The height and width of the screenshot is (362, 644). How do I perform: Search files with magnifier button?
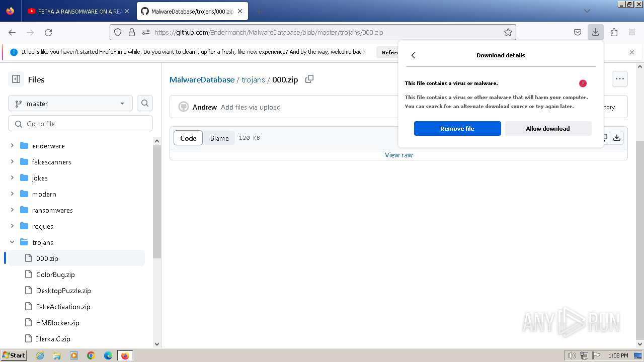point(145,103)
